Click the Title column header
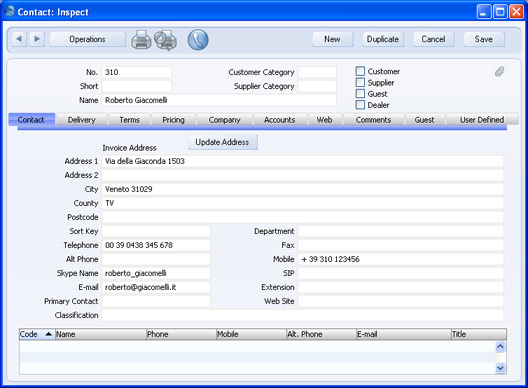Image resolution: width=528 pixels, height=388 pixels. pos(478,334)
